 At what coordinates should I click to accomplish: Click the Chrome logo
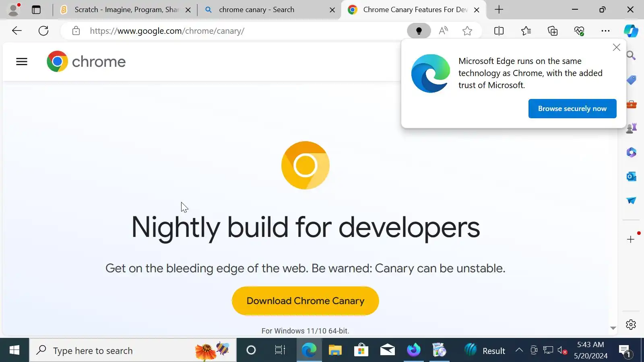click(86, 62)
